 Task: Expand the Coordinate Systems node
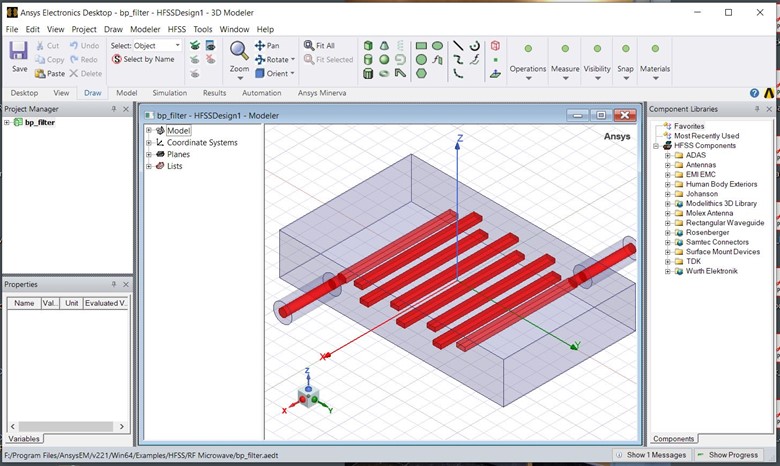point(148,143)
